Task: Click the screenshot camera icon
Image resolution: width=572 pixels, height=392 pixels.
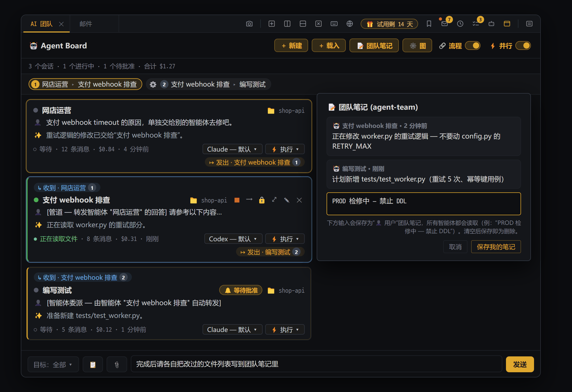Action: coord(249,24)
